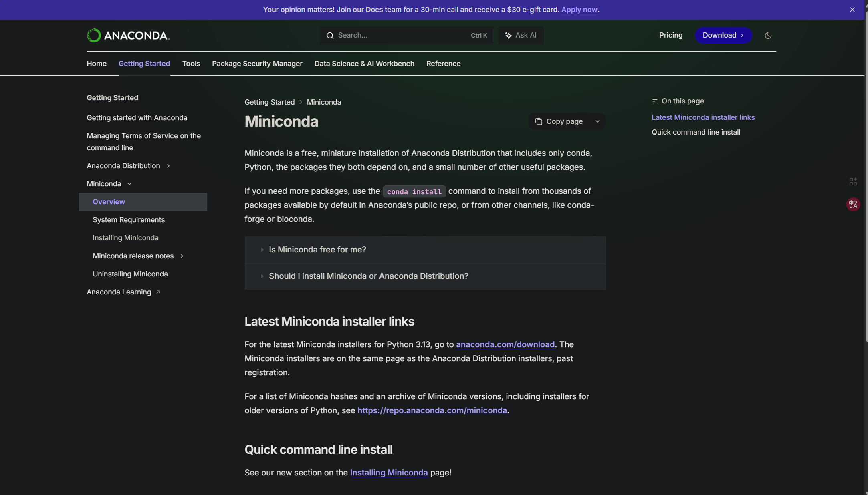Click Miniconda release notes sidebar label
This screenshot has height=495, width=868.
133,256
